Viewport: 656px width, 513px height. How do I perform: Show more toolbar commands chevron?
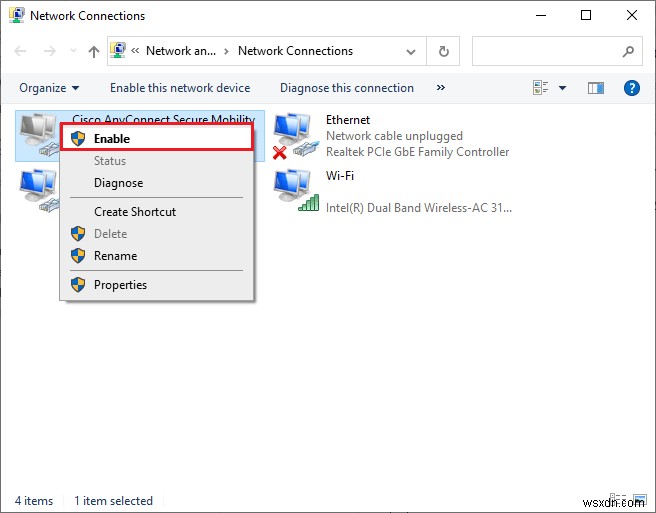tap(441, 87)
